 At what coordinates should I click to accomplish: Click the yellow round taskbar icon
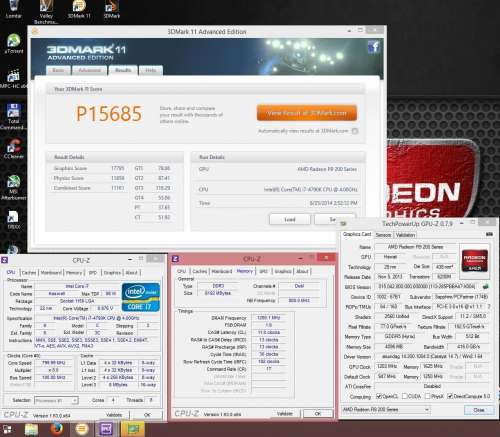pyautogui.click(x=82, y=429)
